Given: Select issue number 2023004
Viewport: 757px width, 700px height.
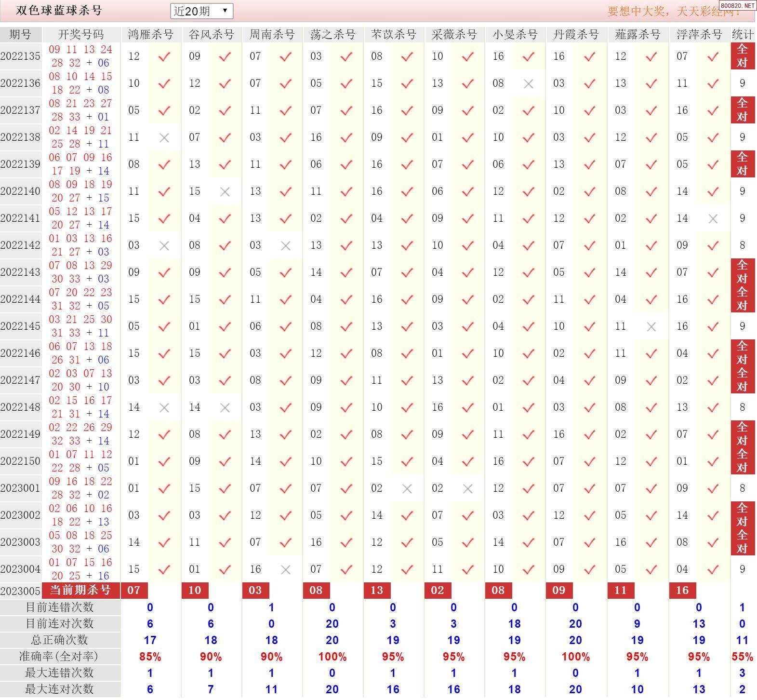Looking at the screenshot, I should coord(21,569).
